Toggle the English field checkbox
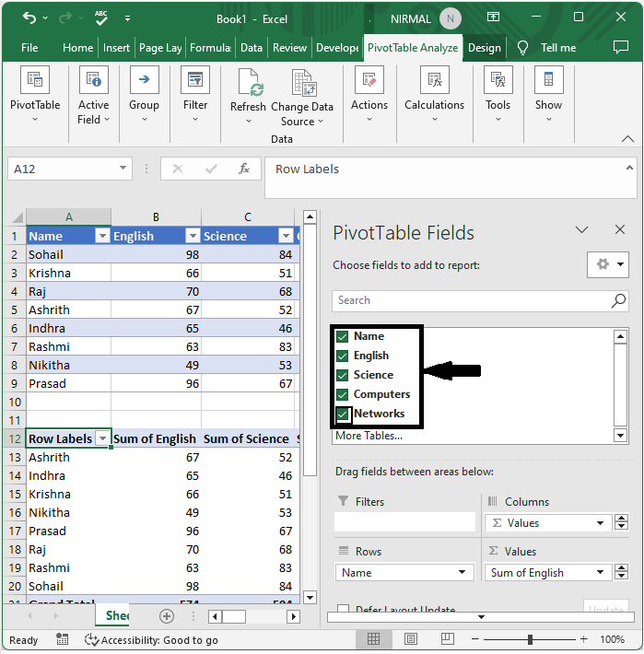The width and height of the screenshot is (644, 654). coord(343,356)
